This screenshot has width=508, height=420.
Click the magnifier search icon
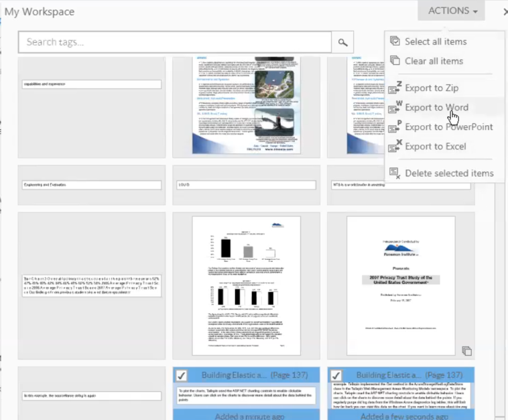point(342,42)
